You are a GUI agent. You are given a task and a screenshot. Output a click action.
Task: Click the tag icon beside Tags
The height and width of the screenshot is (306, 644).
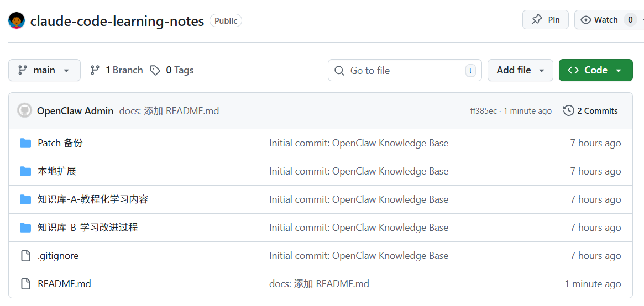pos(155,70)
